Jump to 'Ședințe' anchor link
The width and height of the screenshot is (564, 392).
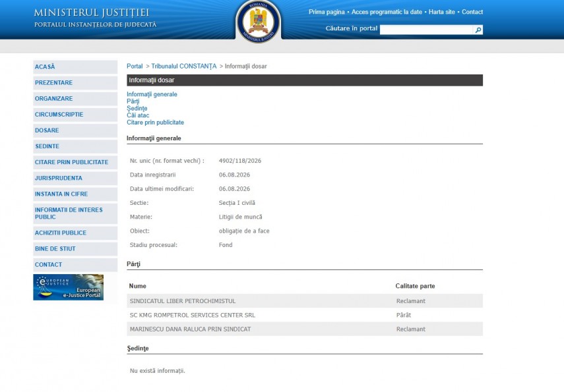[x=137, y=108]
